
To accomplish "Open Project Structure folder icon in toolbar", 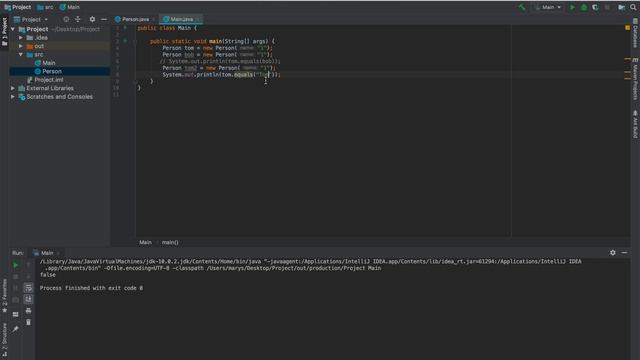I will [621, 7].
